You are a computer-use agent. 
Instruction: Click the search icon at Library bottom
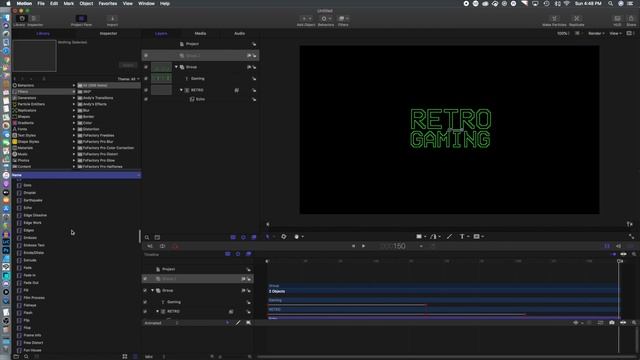click(26, 356)
